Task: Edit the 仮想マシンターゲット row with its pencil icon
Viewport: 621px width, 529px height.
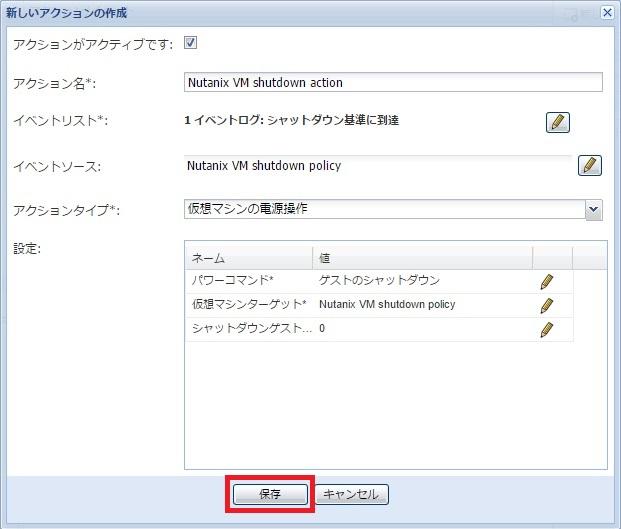Action: [547, 305]
